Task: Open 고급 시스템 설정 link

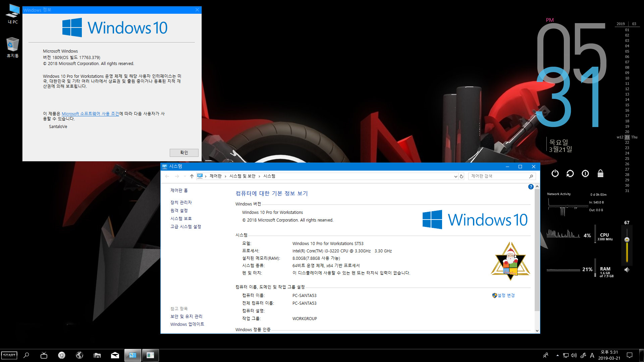Action: [x=185, y=227]
